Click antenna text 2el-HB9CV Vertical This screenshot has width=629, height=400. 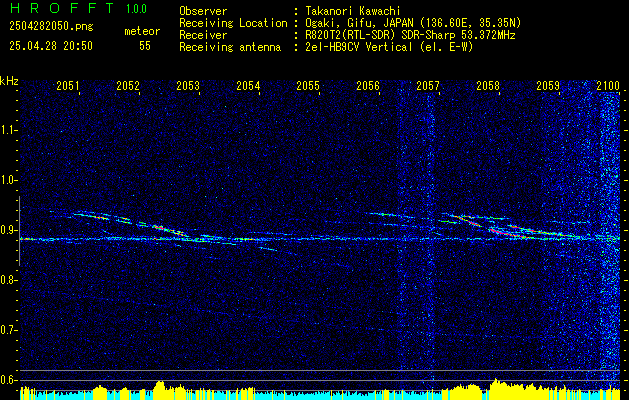359,47
